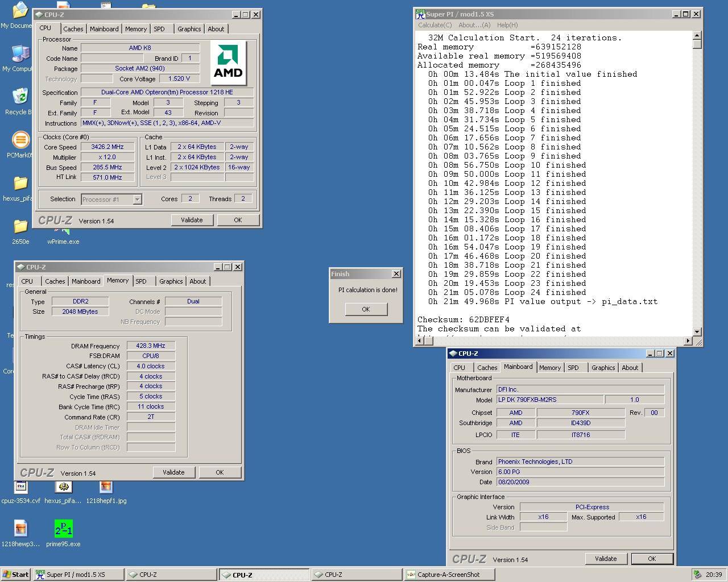Click OK in the top CPU-Z CPU window
This screenshot has height=582, width=728.
click(x=238, y=220)
